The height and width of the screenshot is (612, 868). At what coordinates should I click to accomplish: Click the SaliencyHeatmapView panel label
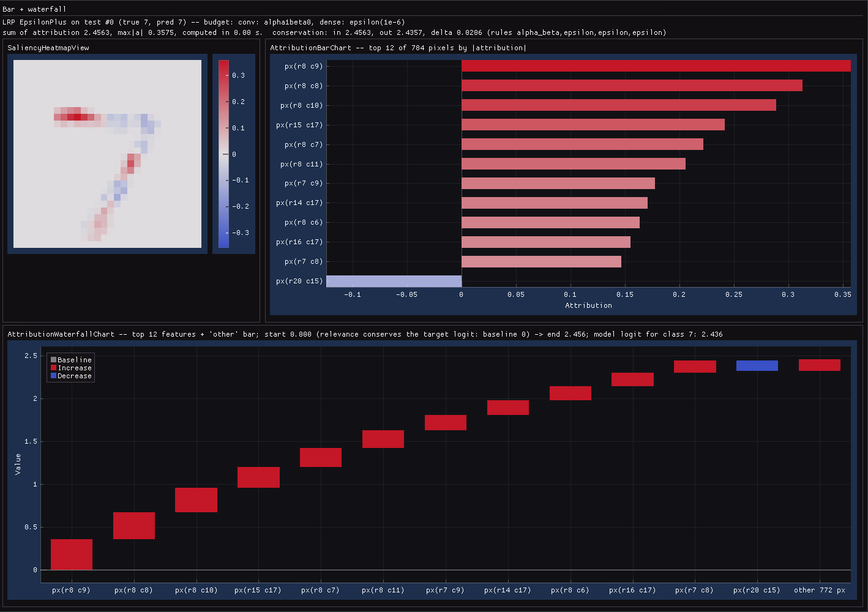[48, 48]
